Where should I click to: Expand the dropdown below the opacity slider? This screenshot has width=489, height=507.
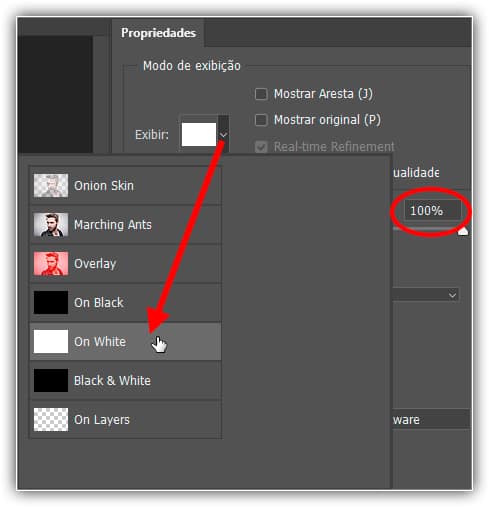[x=452, y=295]
